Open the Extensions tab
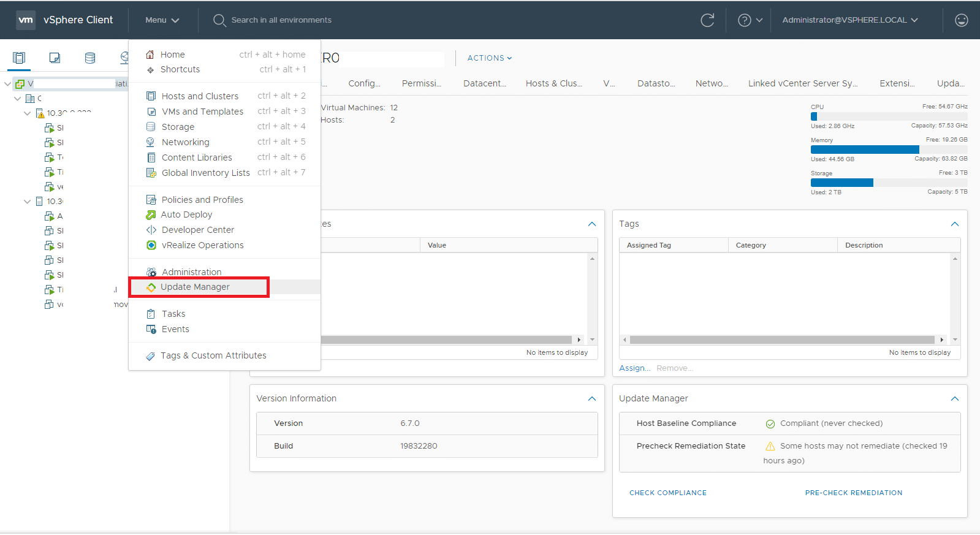The width and height of the screenshot is (980, 535). 897,83
